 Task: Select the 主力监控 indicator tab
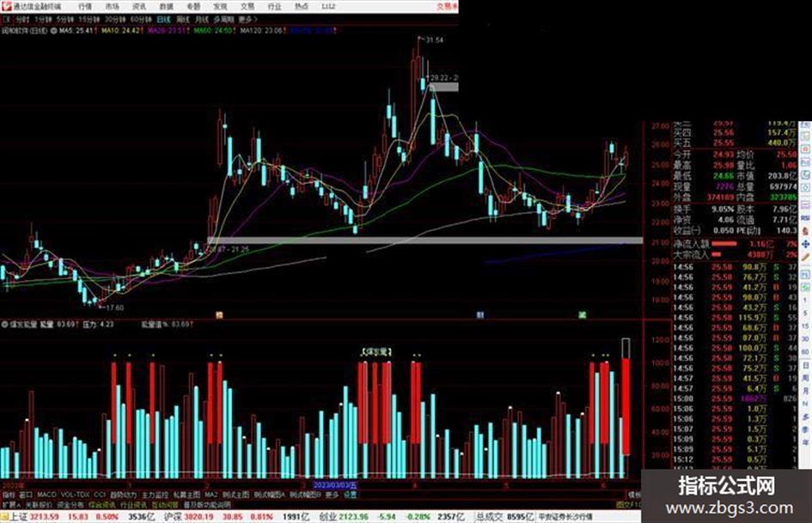click(155, 495)
